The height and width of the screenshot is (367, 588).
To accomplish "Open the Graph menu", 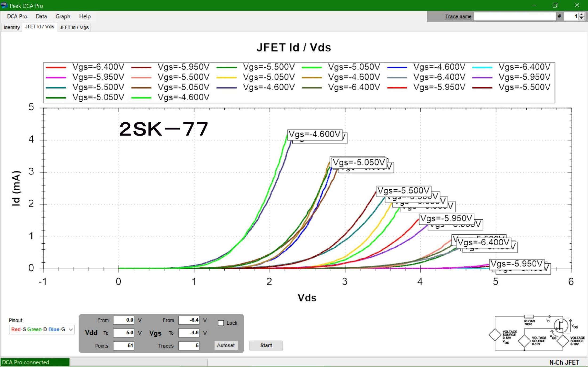I will [63, 16].
